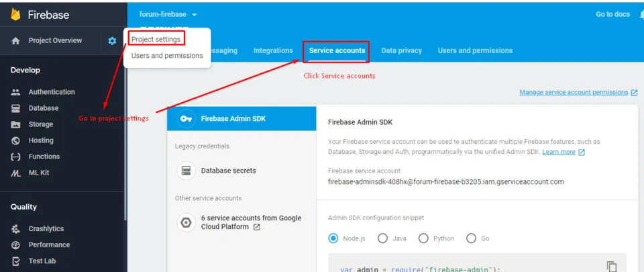Click the sidebar vertical scrollbar
Screen dimensions: 644x272
(125, 144)
